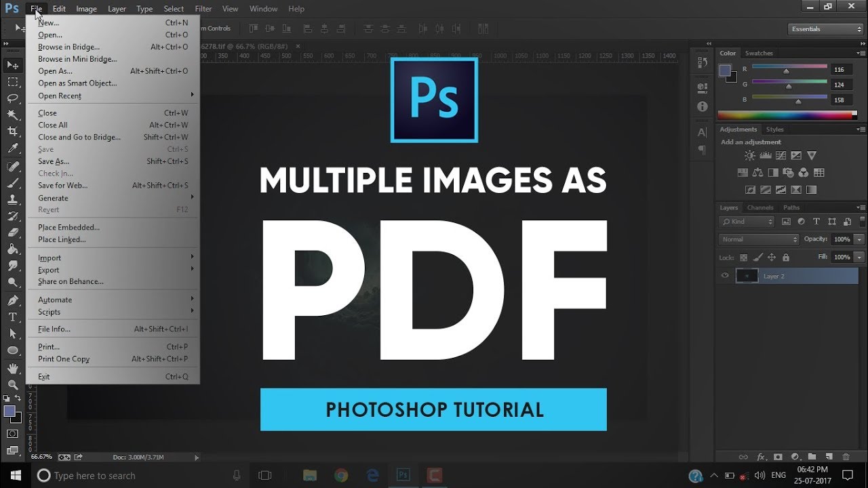Click the Color Balance scales icon
This screenshot has width=868, height=488.
click(x=757, y=173)
